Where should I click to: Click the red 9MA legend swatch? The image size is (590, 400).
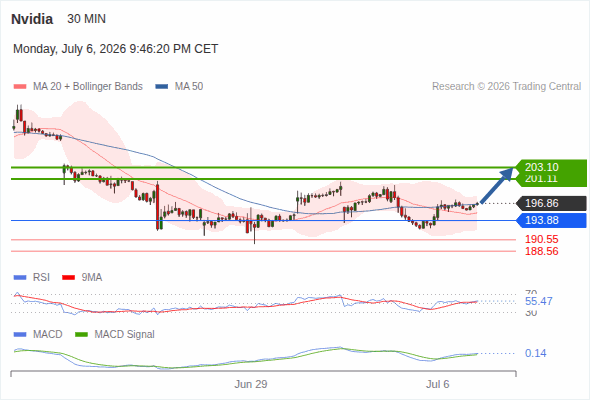[68, 278]
